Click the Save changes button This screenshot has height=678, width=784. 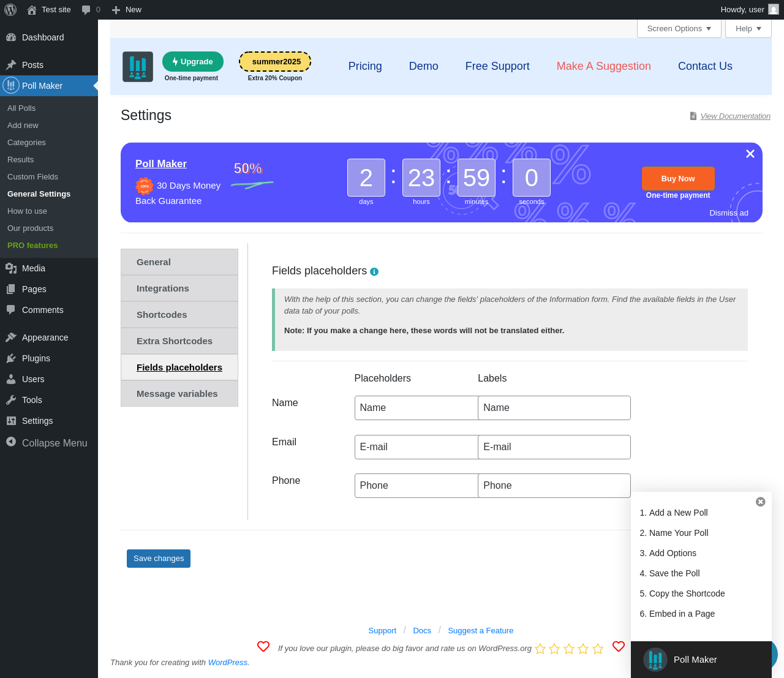coord(159,559)
